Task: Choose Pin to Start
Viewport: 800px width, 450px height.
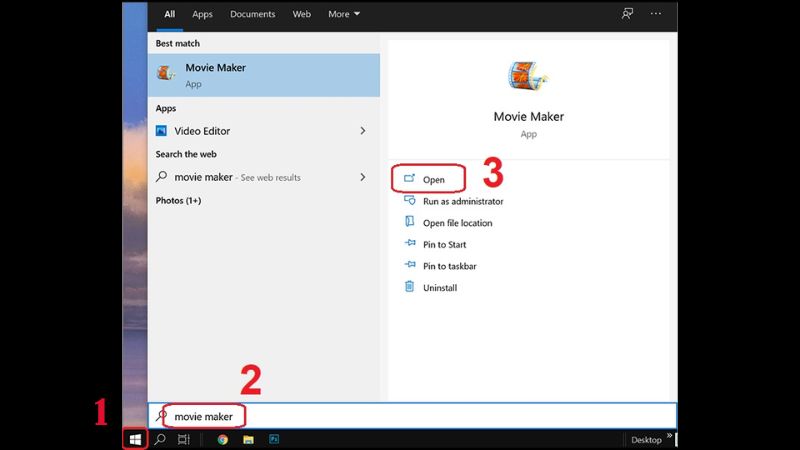Action: point(444,244)
